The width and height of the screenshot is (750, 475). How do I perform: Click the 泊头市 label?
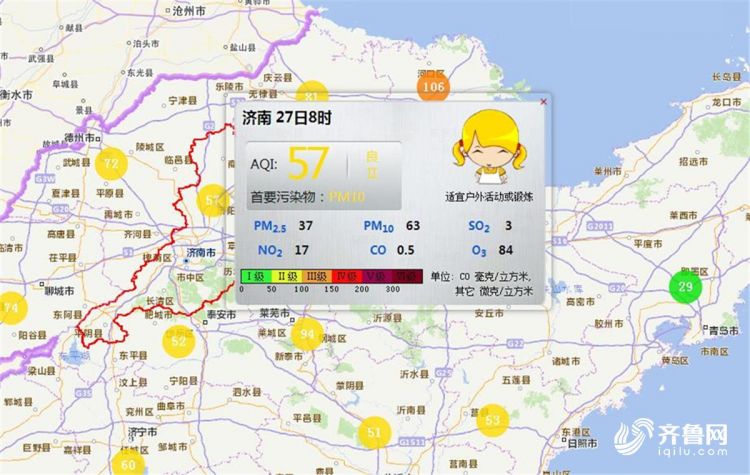(x=146, y=44)
